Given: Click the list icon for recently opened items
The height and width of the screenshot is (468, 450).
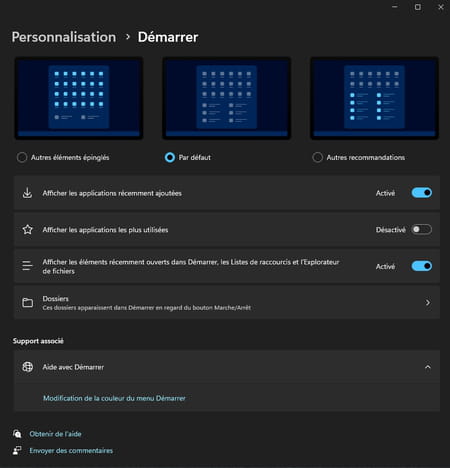Looking at the screenshot, I should pos(27,266).
